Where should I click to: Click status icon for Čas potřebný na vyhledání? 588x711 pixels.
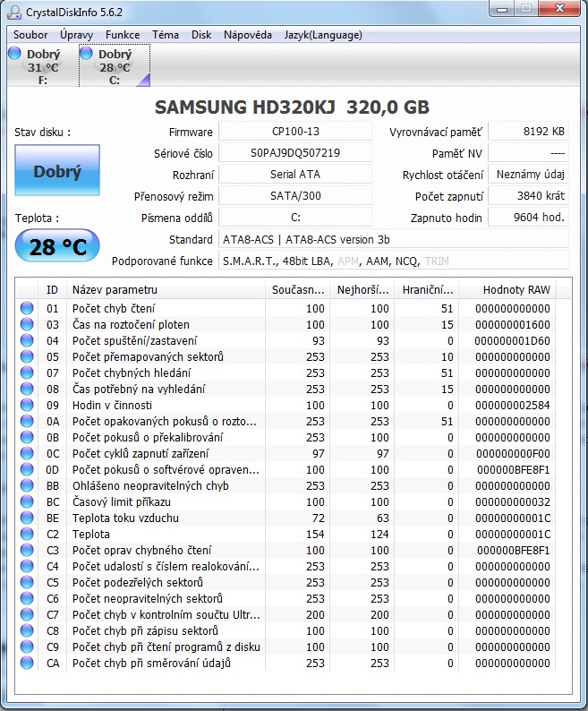27,389
